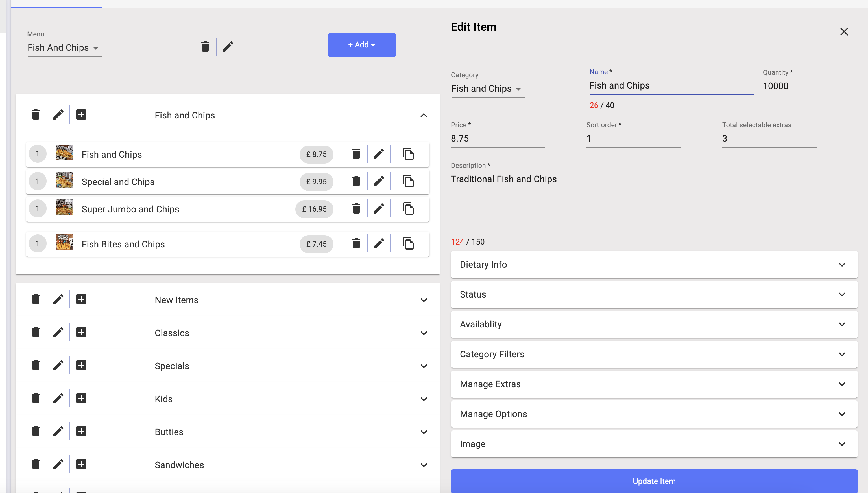Duplicate the Special and Chips item
The width and height of the screenshot is (868, 493).
click(408, 181)
